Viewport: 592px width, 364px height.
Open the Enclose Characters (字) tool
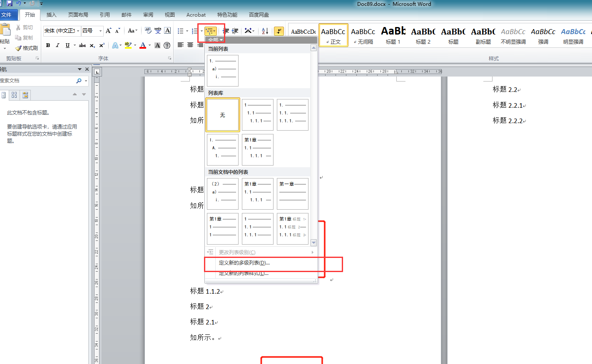tap(167, 45)
